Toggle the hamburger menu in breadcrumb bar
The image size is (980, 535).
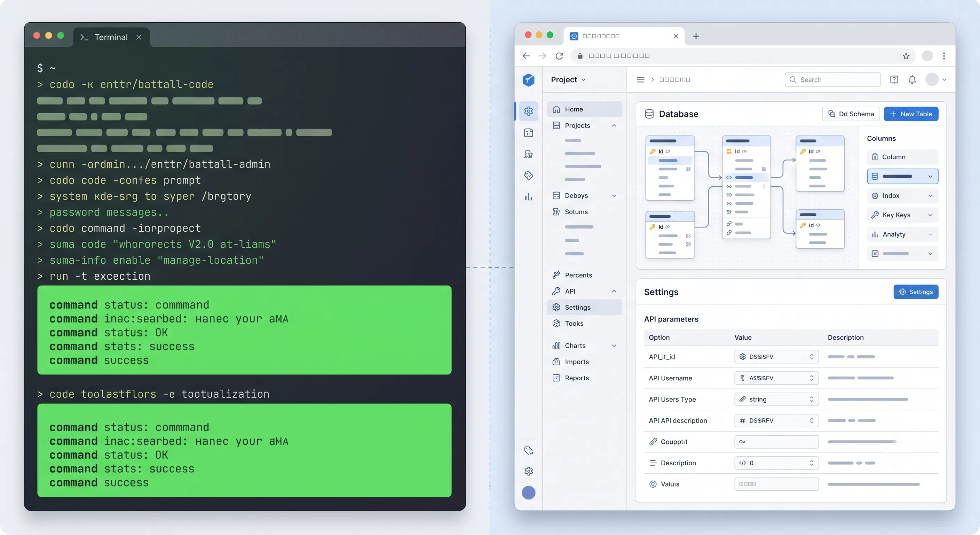641,79
